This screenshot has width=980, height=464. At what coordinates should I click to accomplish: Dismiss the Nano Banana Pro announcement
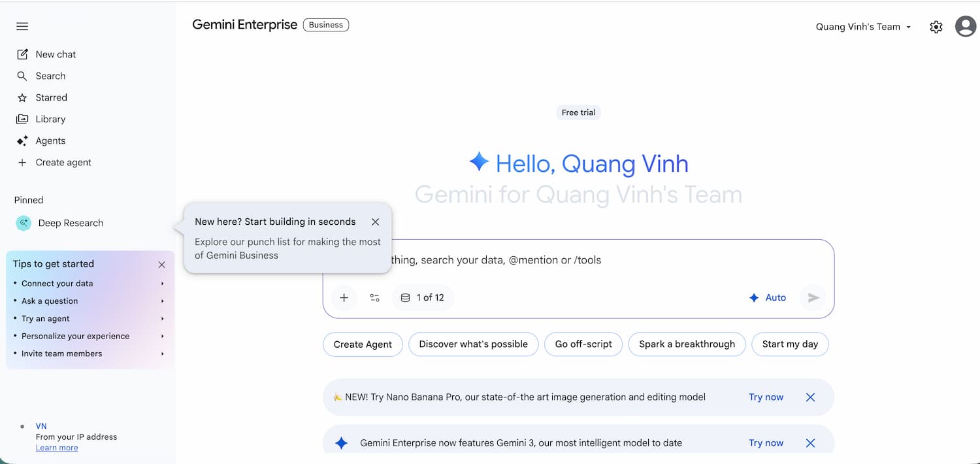coord(810,397)
